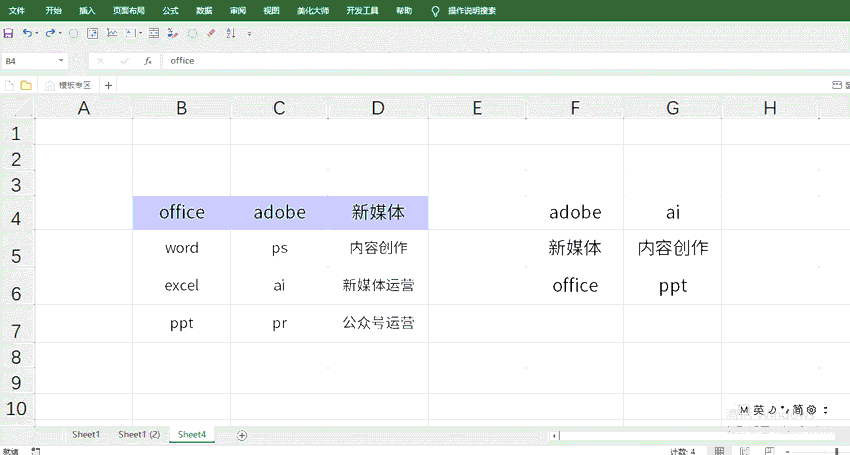Open the 帮助 ribbon tab
This screenshot has height=455, width=850.
404,10
